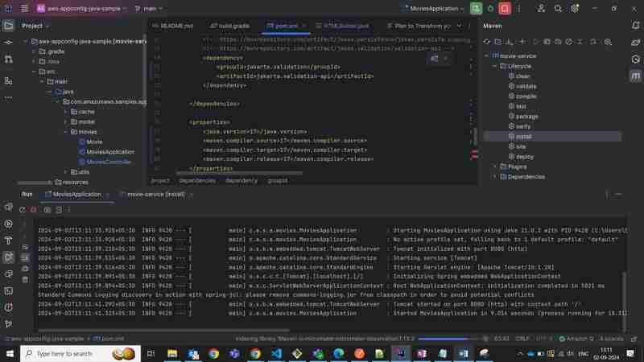Click groupId breadcrumb under the editor
This screenshot has width=644, height=362.
(x=278, y=180)
